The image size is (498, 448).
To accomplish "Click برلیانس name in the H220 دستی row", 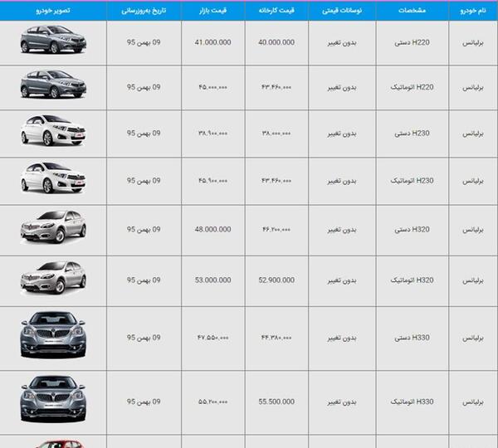I will coord(473,42).
